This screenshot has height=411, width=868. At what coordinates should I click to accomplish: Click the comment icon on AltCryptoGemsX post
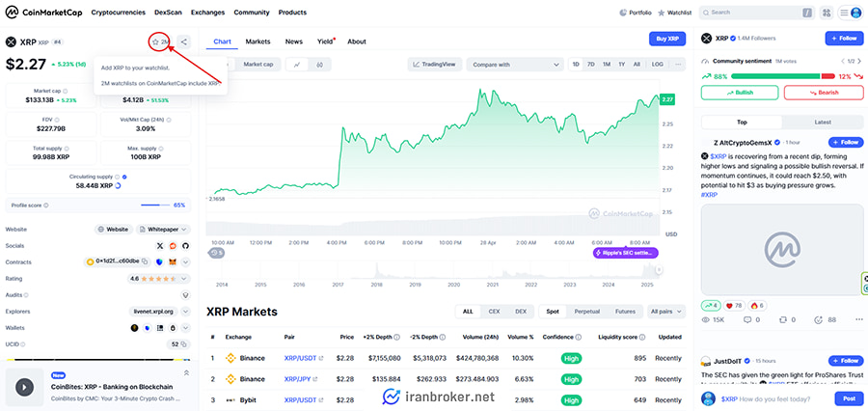[x=746, y=319]
